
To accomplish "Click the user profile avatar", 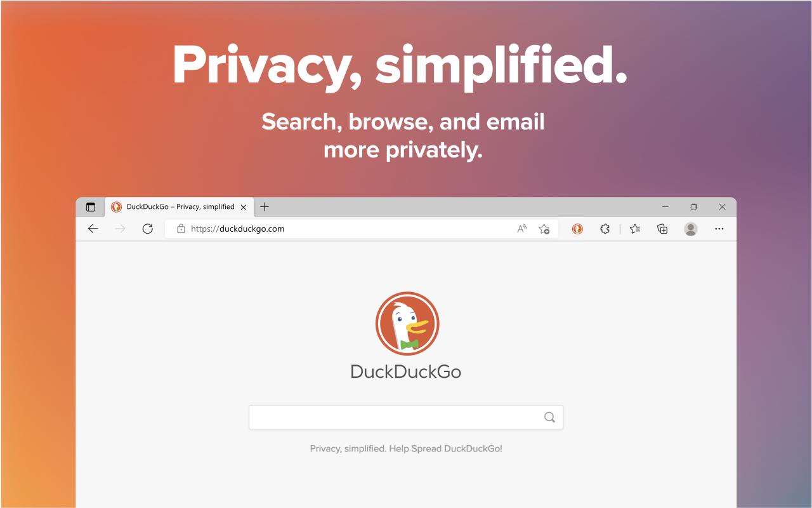I will coord(691,229).
